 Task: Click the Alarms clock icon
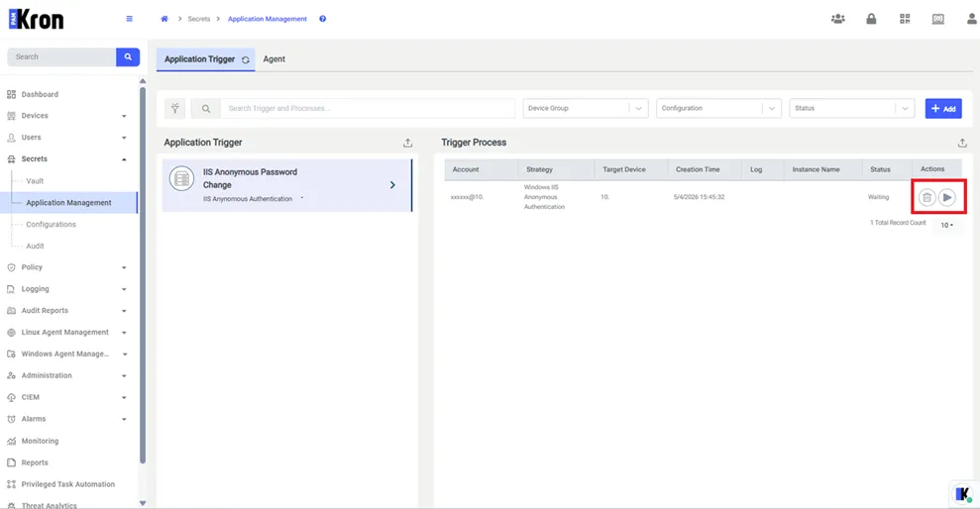click(11, 419)
